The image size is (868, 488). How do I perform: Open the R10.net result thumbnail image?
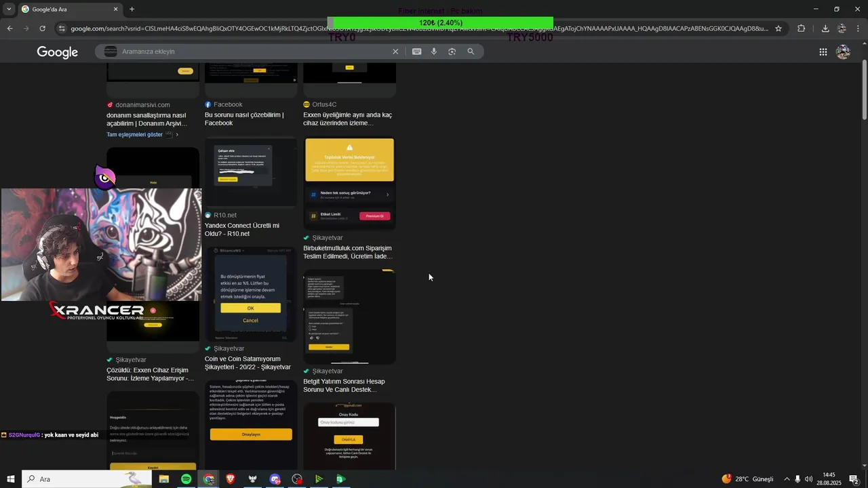click(251, 171)
